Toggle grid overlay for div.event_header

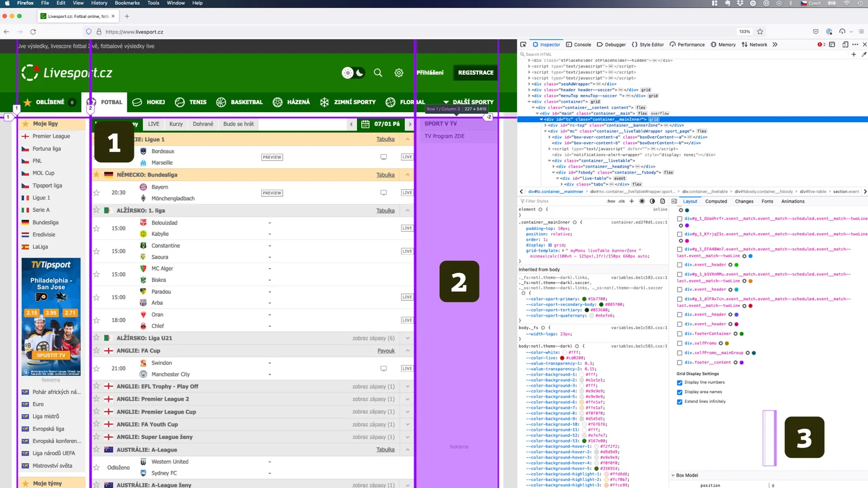[x=680, y=265]
